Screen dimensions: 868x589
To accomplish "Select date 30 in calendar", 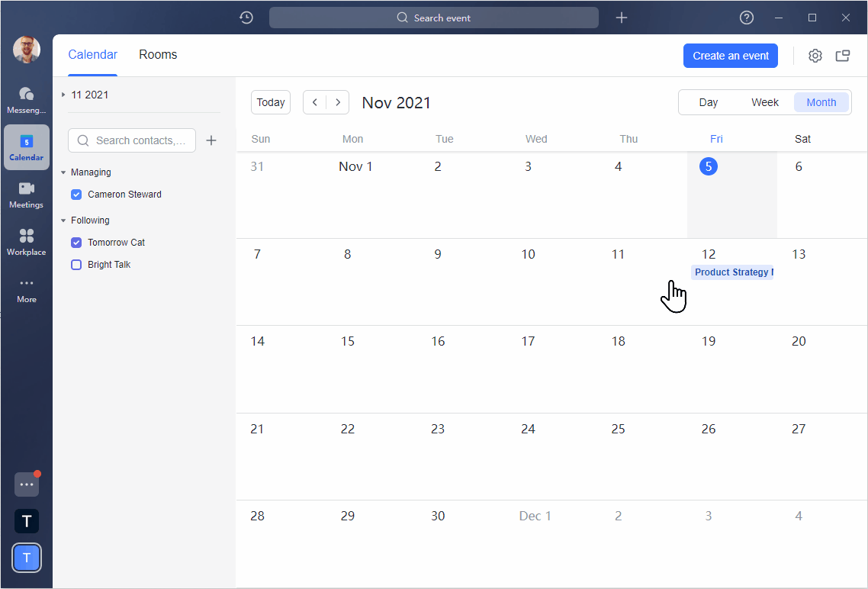I will pyautogui.click(x=438, y=516).
